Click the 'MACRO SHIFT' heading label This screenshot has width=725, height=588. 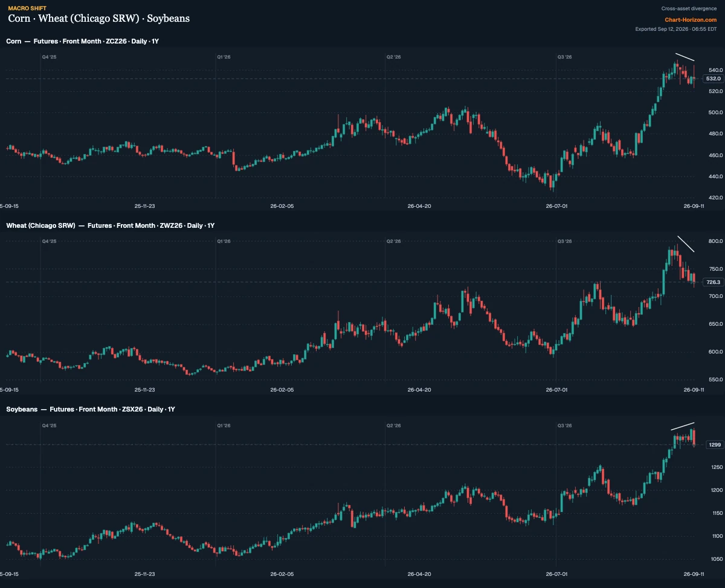[x=27, y=8]
